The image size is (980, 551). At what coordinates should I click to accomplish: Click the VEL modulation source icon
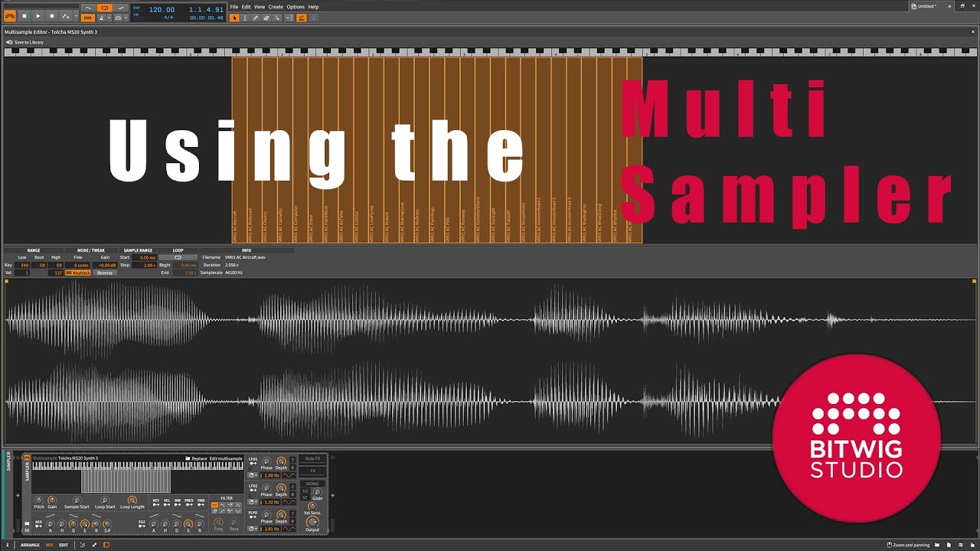pyautogui.click(x=167, y=506)
